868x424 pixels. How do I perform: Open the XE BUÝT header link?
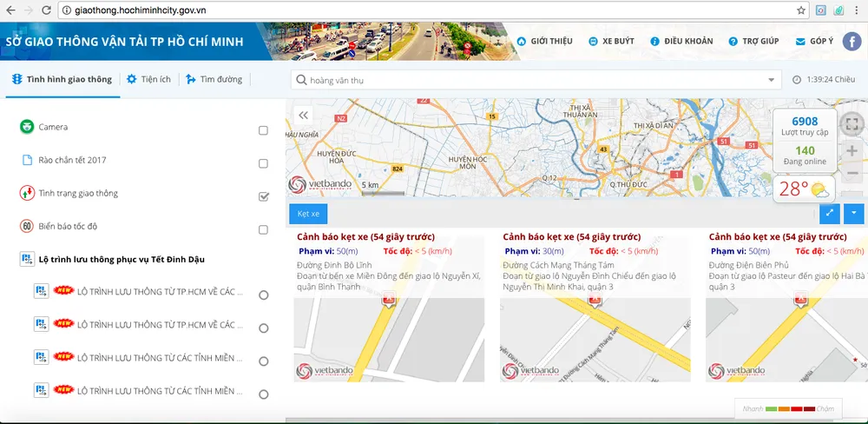click(x=611, y=41)
